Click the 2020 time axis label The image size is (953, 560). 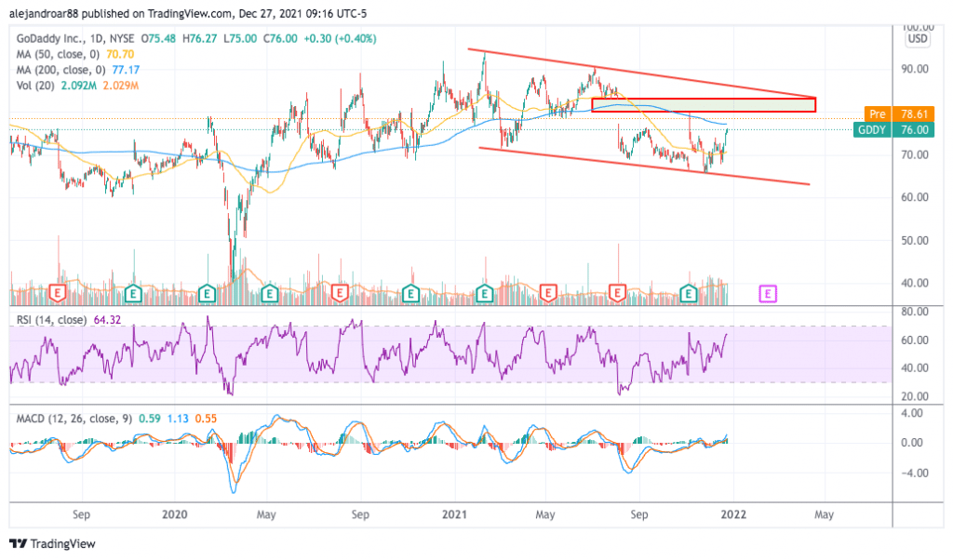point(174,514)
